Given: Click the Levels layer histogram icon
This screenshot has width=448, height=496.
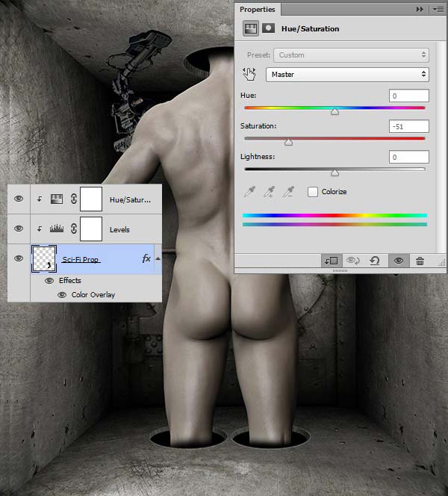Looking at the screenshot, I should coord(57,229).
